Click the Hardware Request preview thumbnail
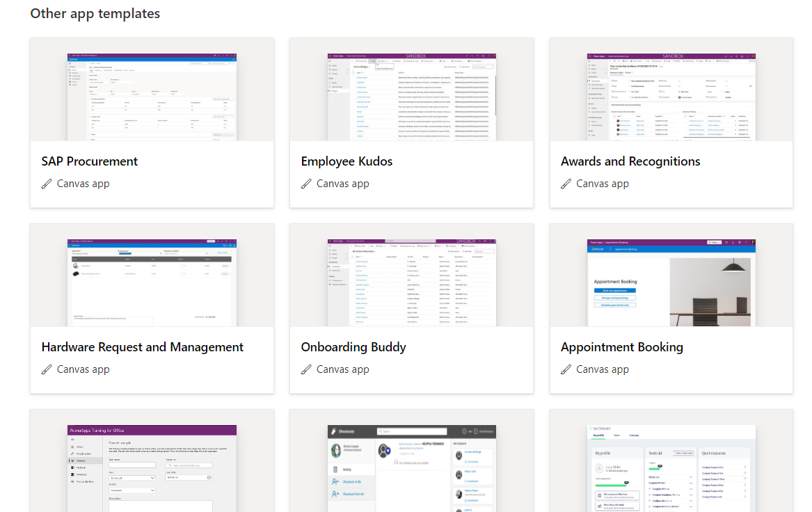Image resolution: width=812 pixels, height=512 pixels. 152,282
